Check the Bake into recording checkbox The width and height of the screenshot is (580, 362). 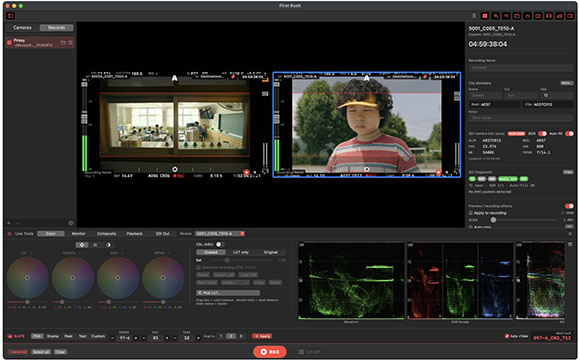coord(198,267)
